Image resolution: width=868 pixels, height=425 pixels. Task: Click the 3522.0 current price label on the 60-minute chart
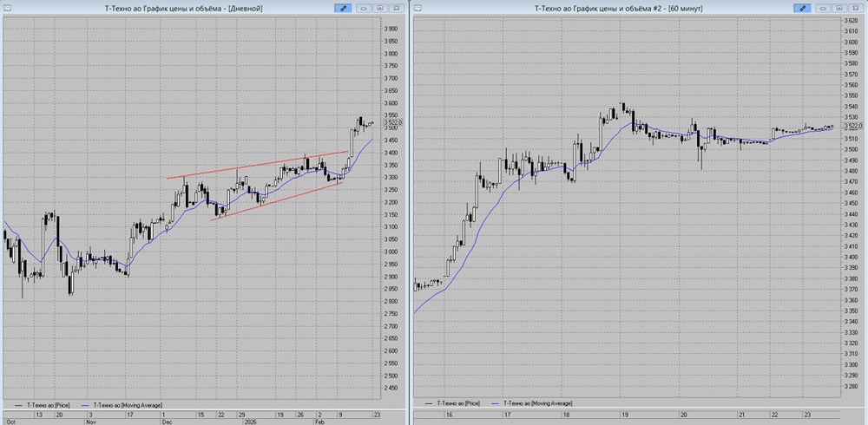(x=852, y=126)
